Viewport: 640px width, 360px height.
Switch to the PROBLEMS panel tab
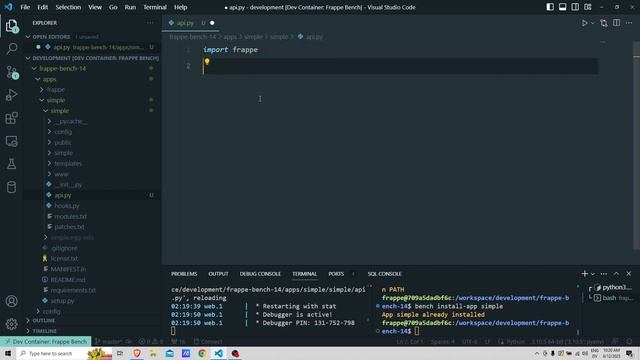184,274
